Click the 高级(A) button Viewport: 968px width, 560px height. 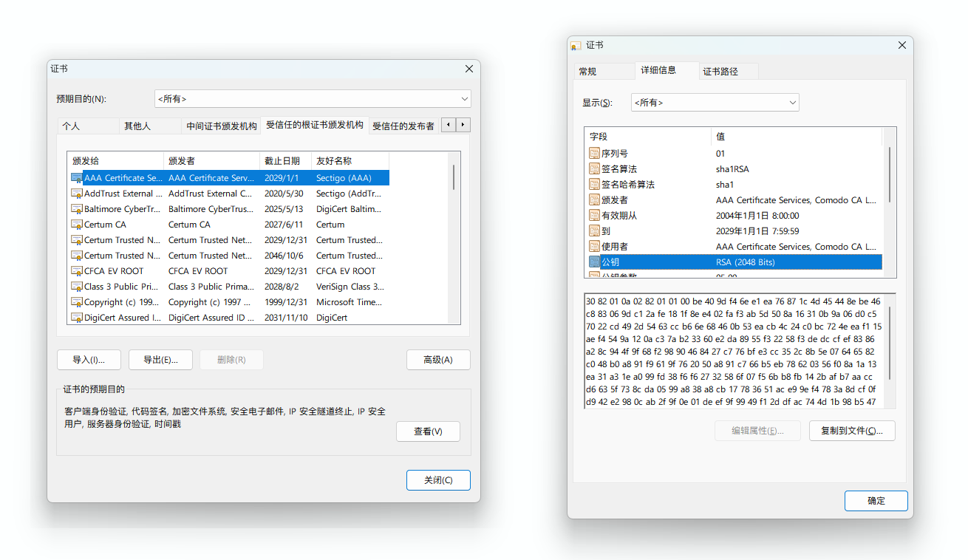click(x=438, y=360)
